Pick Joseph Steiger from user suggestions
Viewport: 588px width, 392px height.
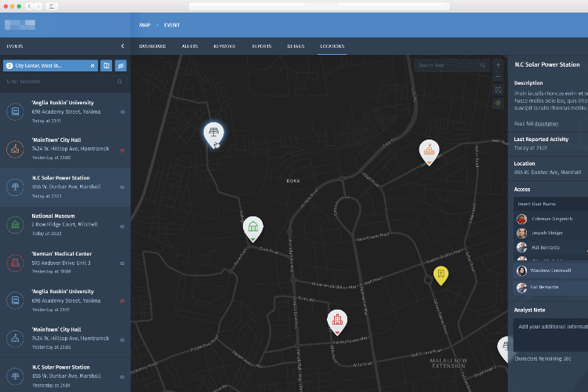pos(550,233)
